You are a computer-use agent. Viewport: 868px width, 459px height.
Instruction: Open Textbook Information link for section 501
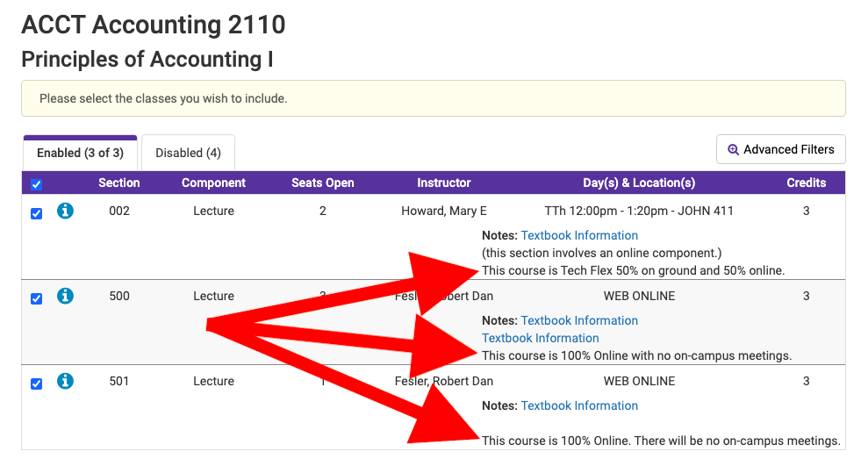click(x=579, y=405)
